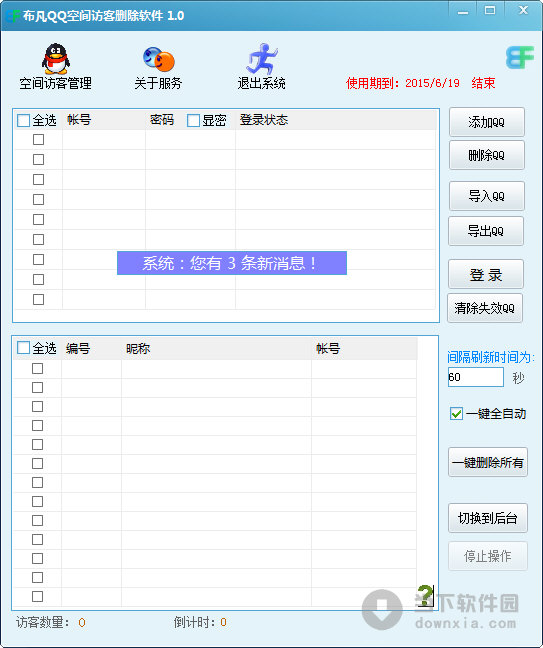Click the BF logo at top right
Image resolution: width=543 pixels, height=648 pixels.
click(519, 57)
